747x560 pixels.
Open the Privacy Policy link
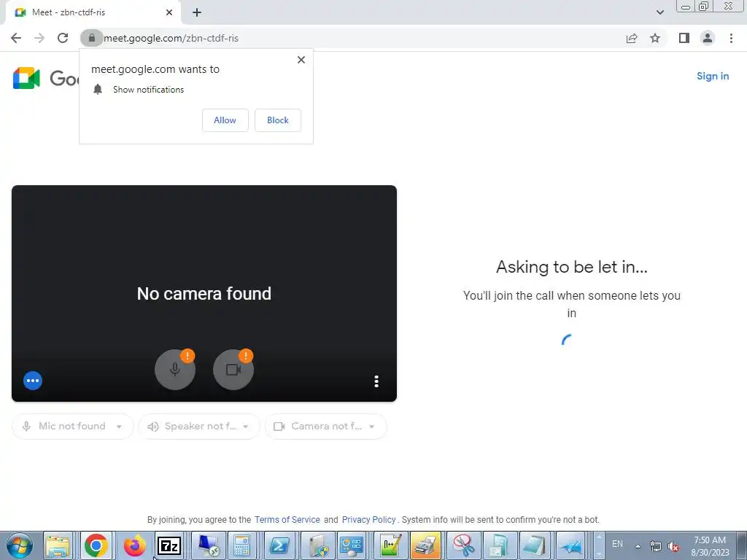click(368, 519)
